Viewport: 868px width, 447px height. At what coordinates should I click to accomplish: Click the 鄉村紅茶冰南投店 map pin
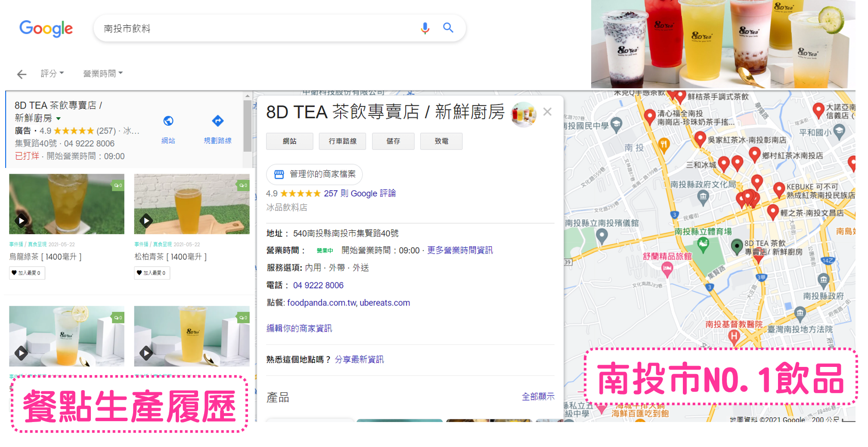tap(754, 155)
